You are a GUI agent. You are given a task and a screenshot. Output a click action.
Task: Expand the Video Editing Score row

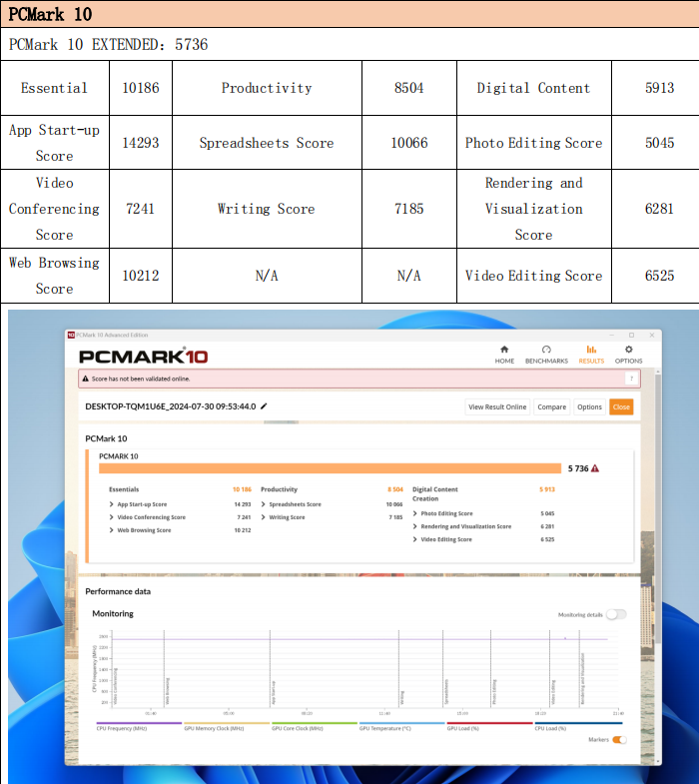[415, 539]
